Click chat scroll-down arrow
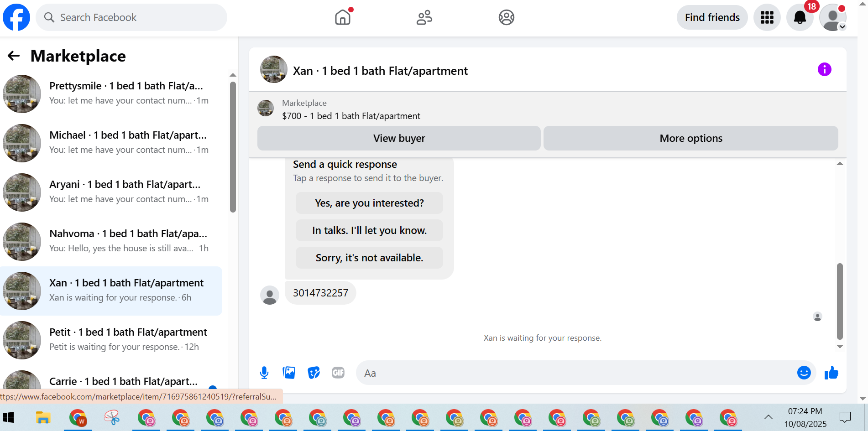Screen dimensions: 868x431 (840, 347)
